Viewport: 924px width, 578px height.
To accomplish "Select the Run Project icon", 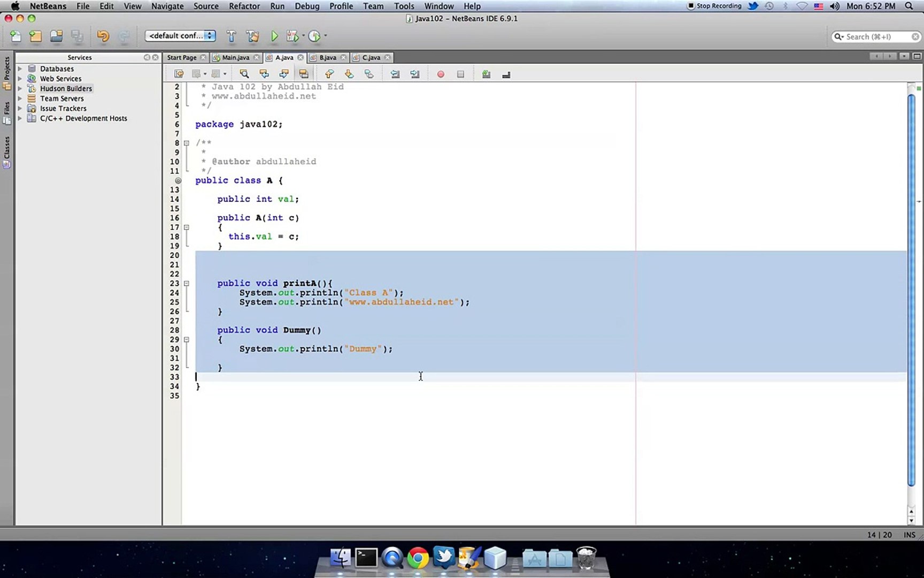I will click(x=274, y=36).
